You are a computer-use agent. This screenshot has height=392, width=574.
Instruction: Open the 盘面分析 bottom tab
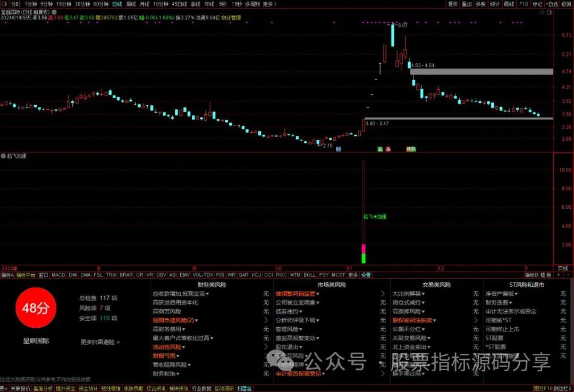coord(43,389)
